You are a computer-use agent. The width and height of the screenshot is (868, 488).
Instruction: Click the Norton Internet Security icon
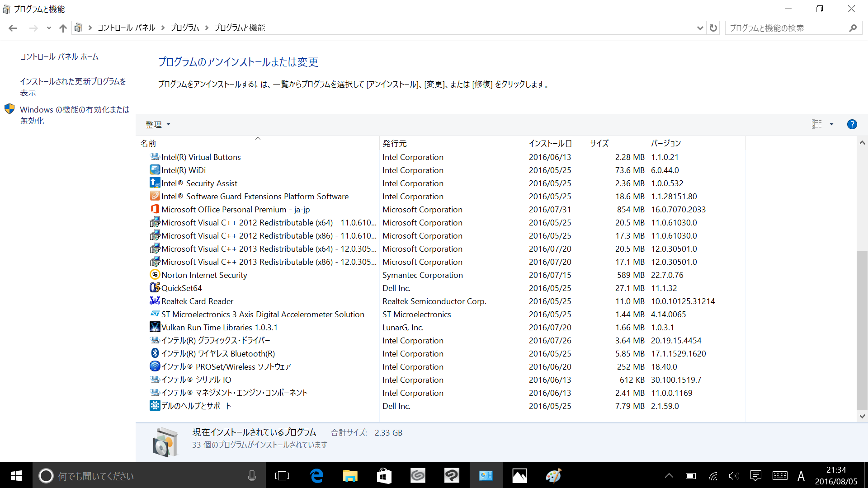[155, 275]
